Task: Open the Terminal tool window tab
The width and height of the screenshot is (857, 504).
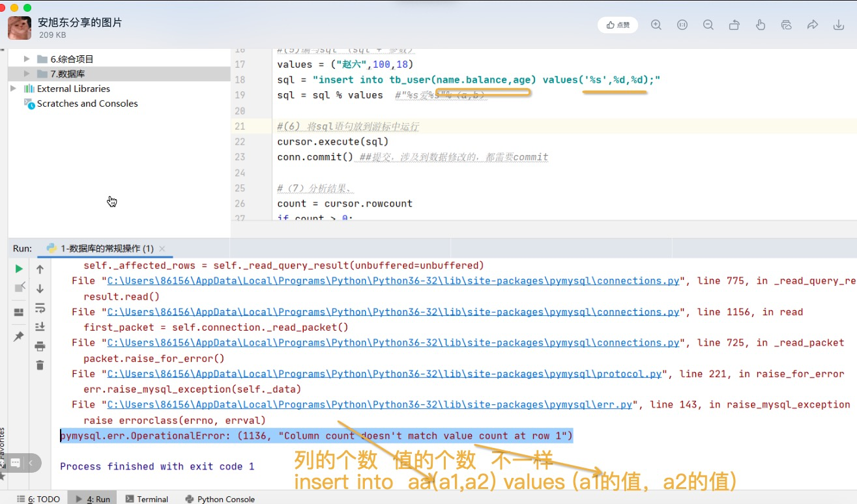Action: 147,499
